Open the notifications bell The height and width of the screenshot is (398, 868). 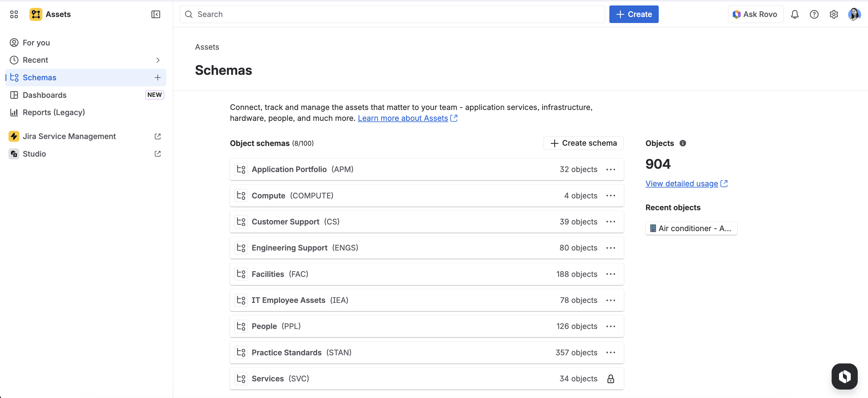click(794, 14)
